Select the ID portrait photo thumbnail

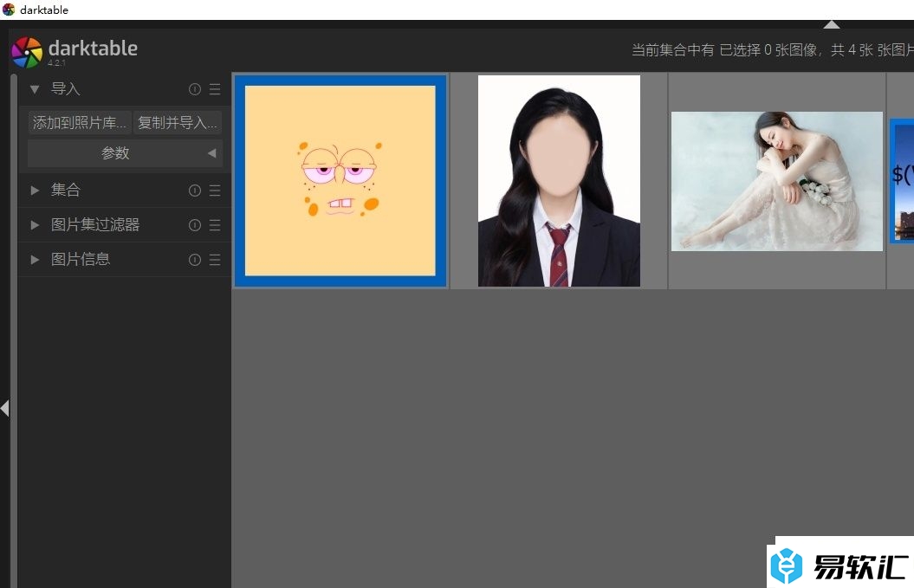tap(559, 181)
